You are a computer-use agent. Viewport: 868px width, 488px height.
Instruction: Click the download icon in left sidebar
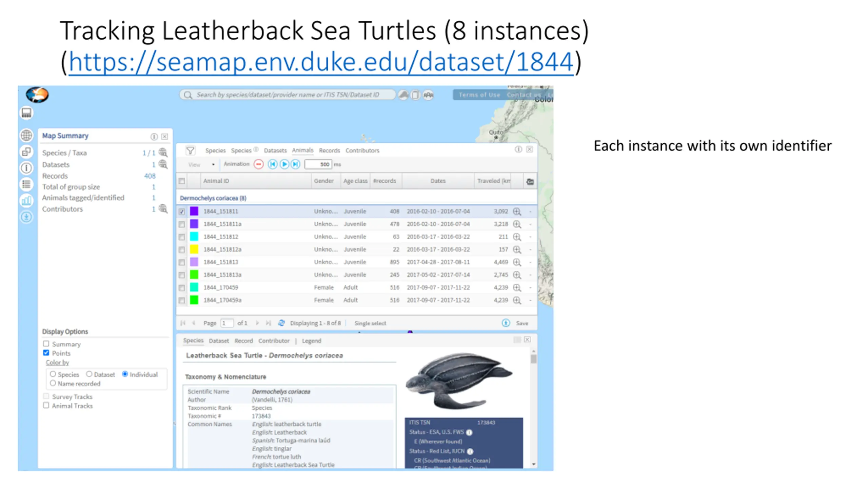(x=26, y=217)
